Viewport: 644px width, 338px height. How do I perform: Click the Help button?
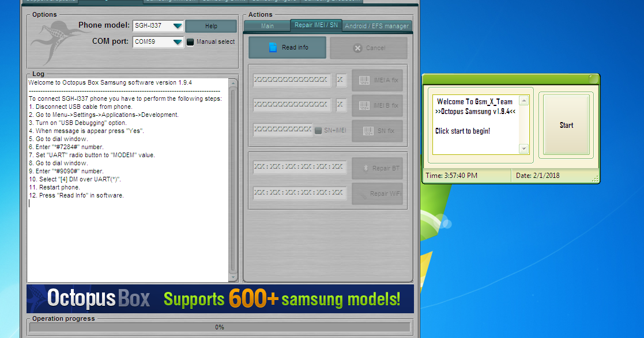(211, 26)
